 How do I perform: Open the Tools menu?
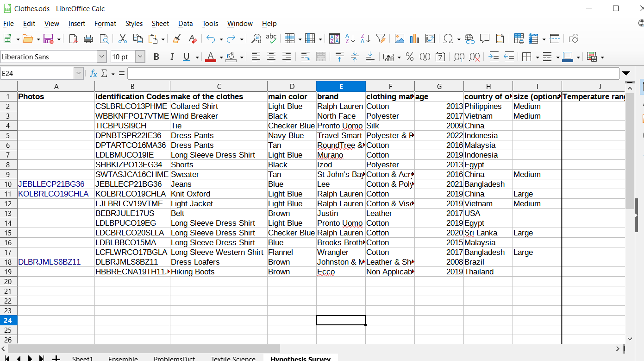coord(210,24)
